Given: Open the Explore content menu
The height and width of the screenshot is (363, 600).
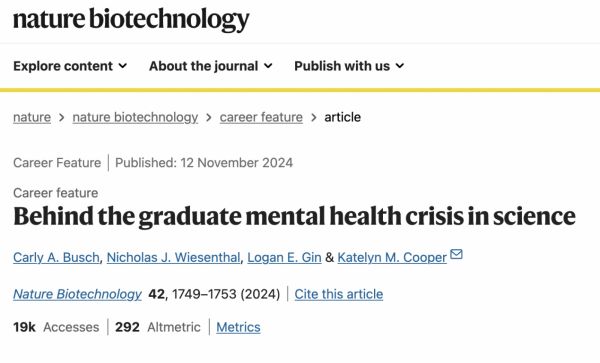Looking at the screenshot, I should coord(70,66).
